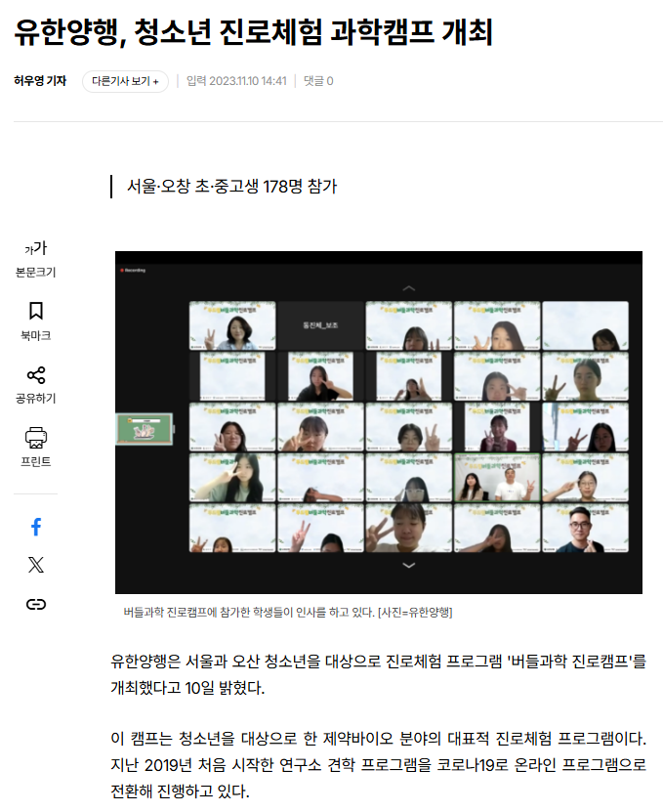The width and height of the screenshot is (663, 812).
Task: Select the small green shared-screen thumbnail
Action: 145,429
